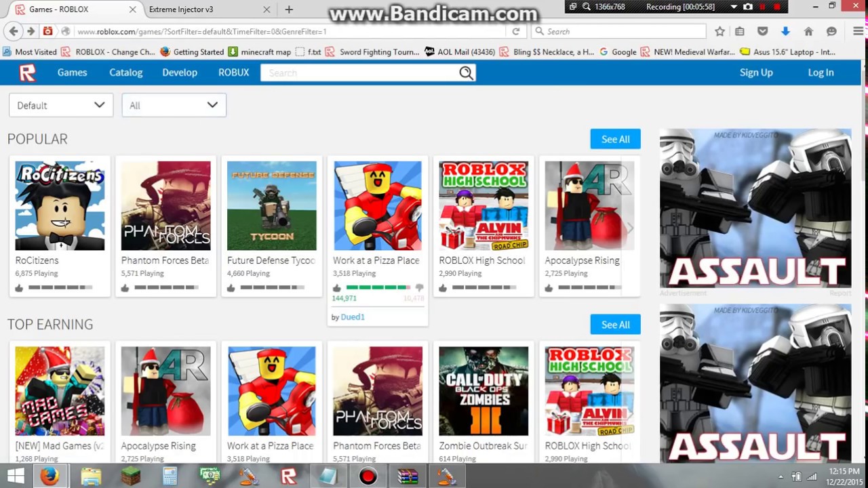
Task: Click thumbs-up icon under RoCitizens
Action: [19, 288]
